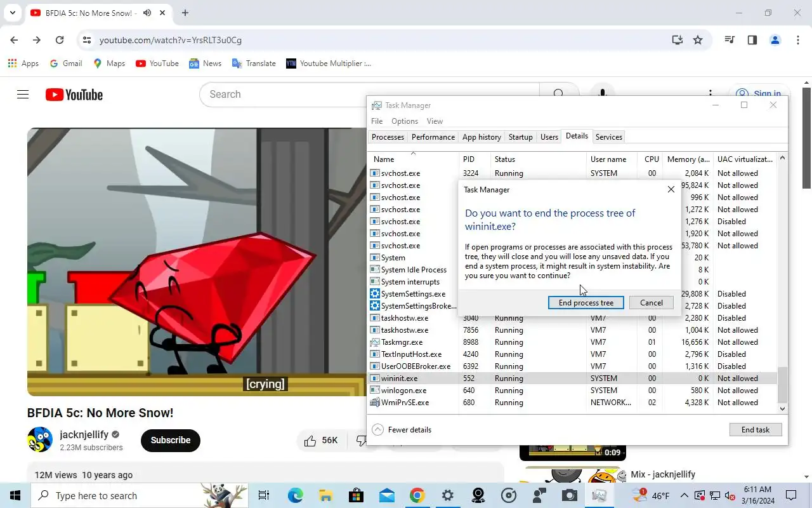The image size is (812, 508).
Task: Switch to Processes tab in Task Manager
Action: click(x=388, y=137)
